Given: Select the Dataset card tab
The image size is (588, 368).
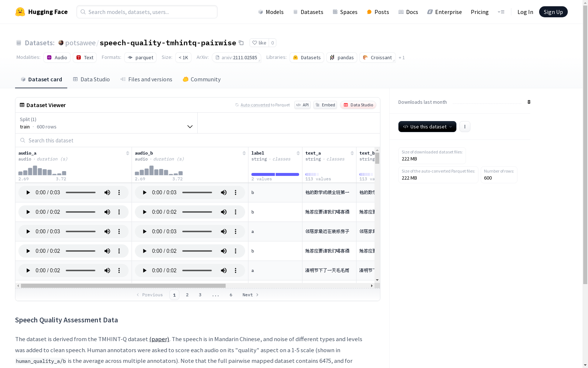Looking at the screenshot, I should pos(41,79).
